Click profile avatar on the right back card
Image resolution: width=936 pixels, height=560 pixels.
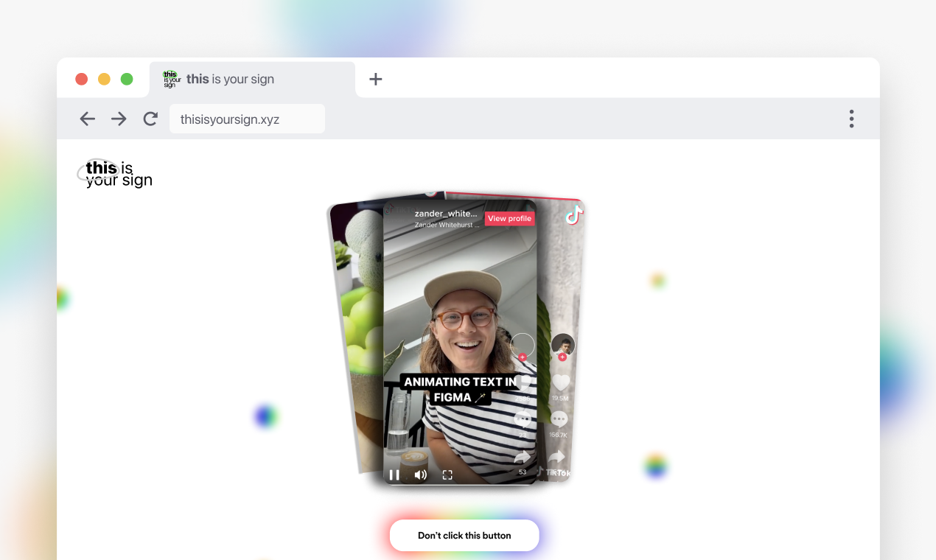click(562, 346)
